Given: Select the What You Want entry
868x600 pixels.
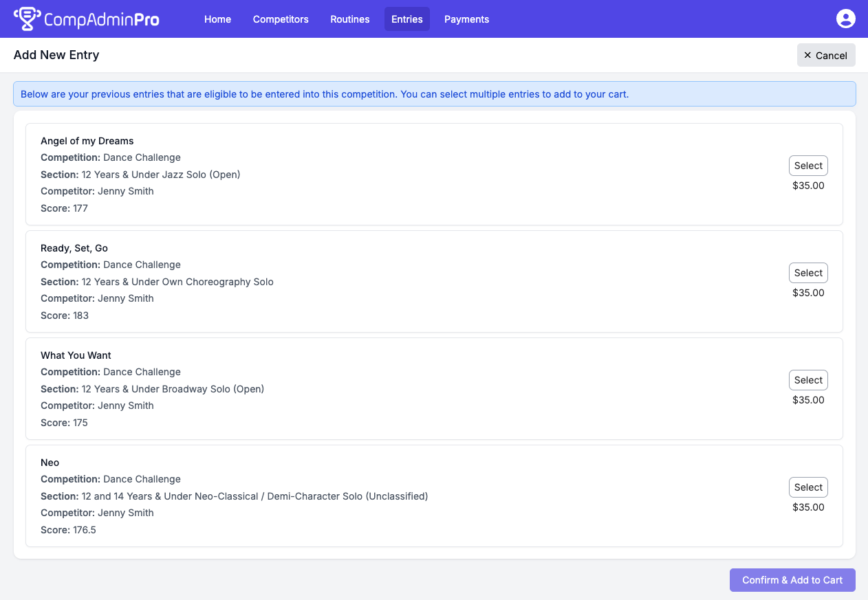Looking at the screenshot, I should pos(807,380).
